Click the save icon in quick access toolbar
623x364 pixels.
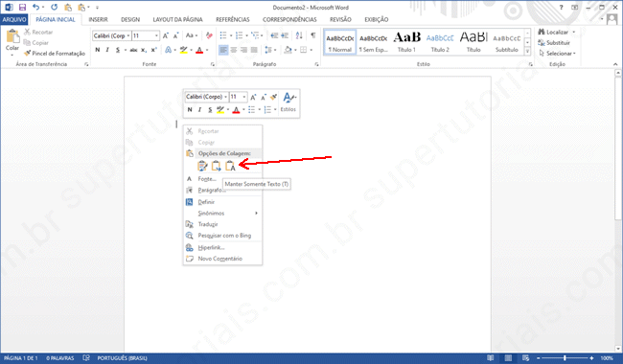click(22, 7)
